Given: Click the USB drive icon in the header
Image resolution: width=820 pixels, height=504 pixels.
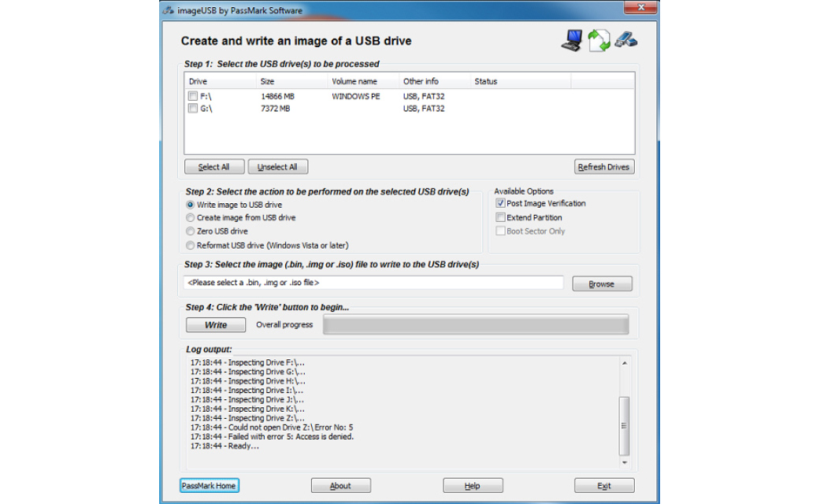Looking at the screenshot, I should click(626, 39).
